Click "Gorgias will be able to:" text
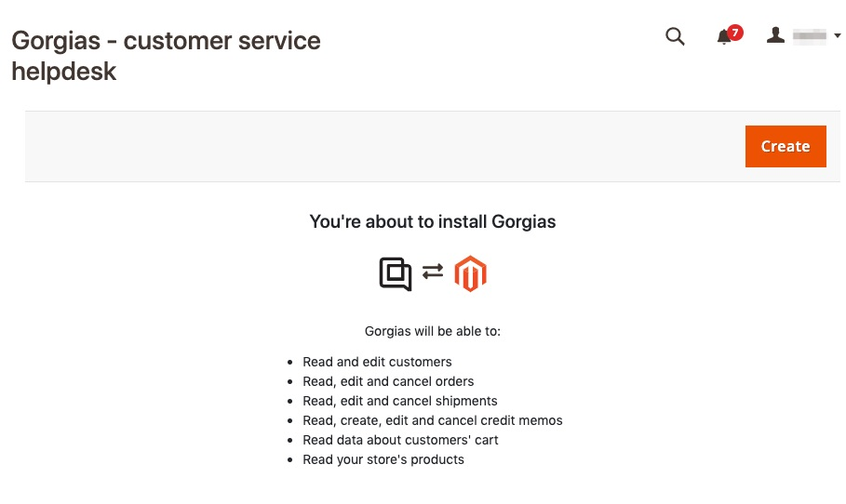Screen dimensions: 846x504 point(433,331)
